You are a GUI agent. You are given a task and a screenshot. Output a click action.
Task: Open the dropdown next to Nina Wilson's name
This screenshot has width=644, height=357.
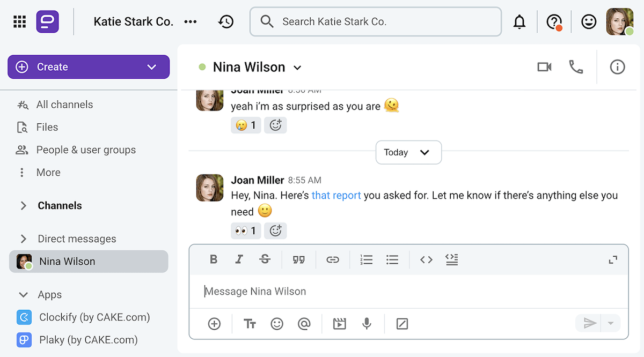[298, 68]
